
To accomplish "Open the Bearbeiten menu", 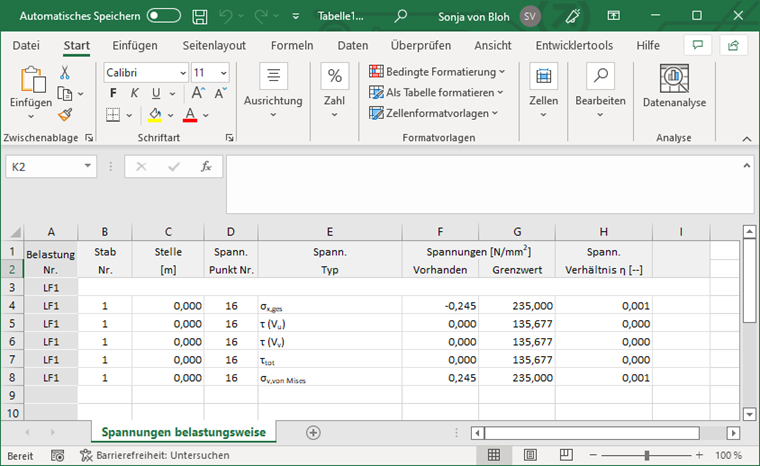I will 601,91.
